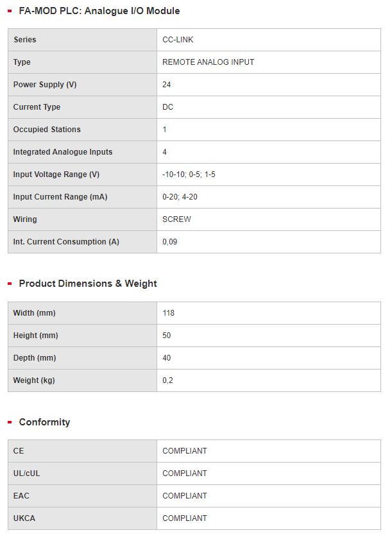This screenshot has height=537, width=392.
Task: Select the input voltage range value -10-10; 0-5; 1-5
Action: (x=189, y=175)
